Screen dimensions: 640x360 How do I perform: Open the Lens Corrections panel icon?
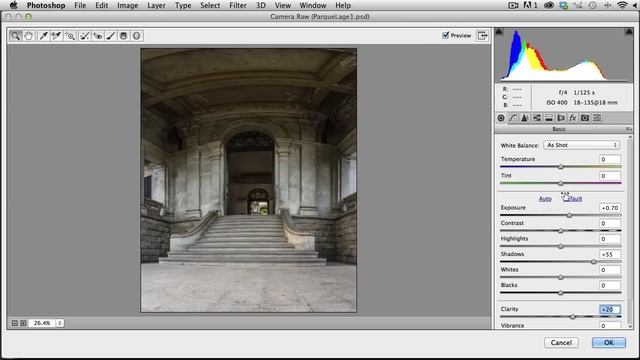[561, 118]
